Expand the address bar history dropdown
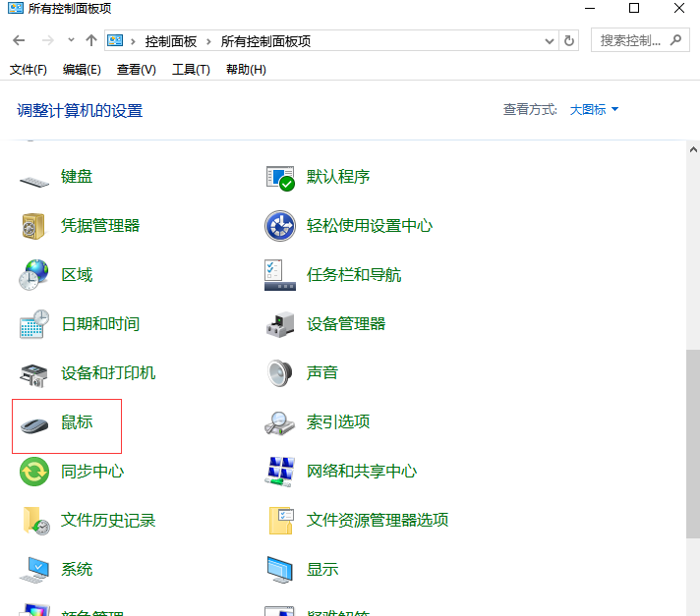This screenshot has width=700, height=616. coord(550,41)
